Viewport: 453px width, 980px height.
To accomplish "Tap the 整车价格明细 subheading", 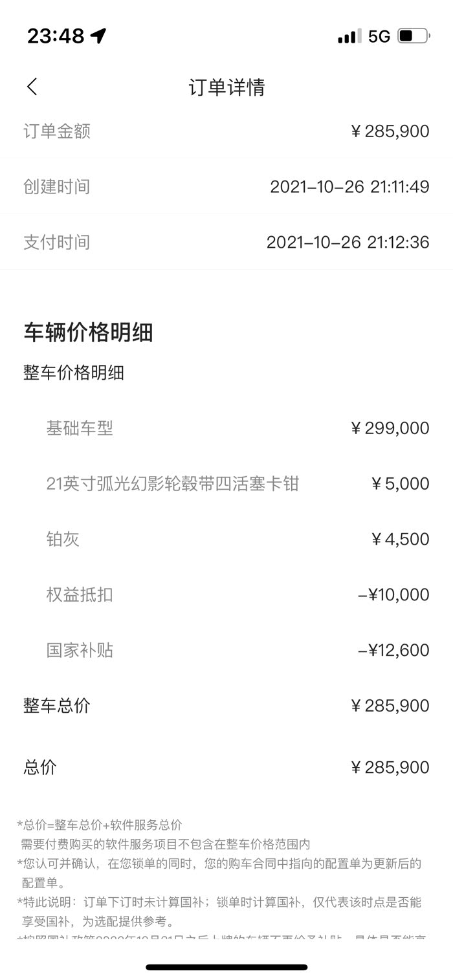I will coord(74,373).
